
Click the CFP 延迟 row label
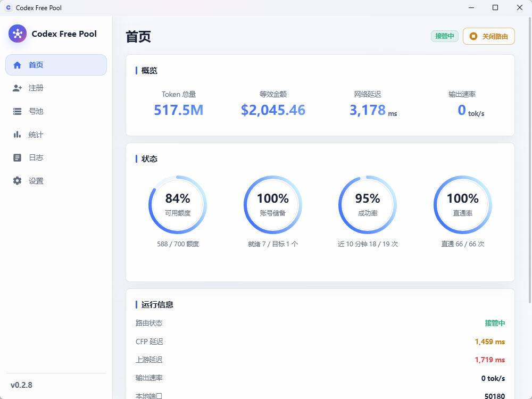point(149,342)
